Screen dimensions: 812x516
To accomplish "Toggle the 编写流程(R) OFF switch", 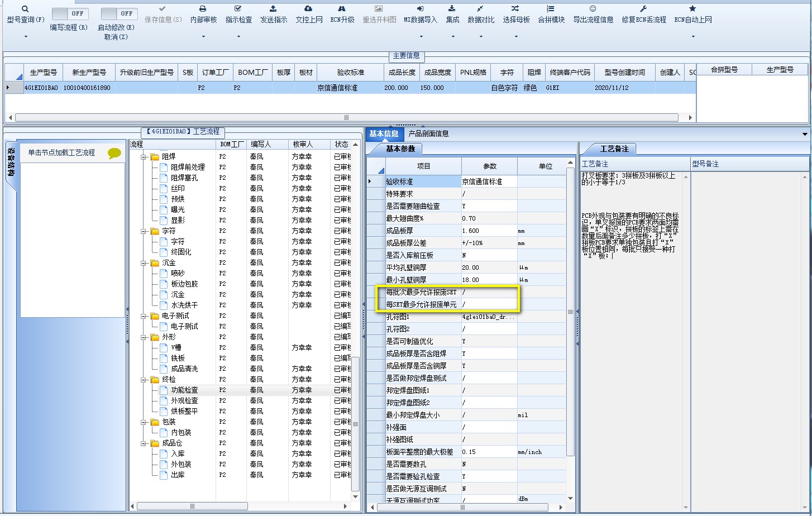I will click(70, 13).
